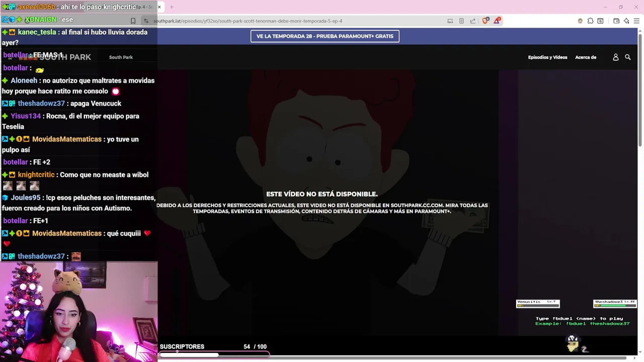Open a new tab with plus button
Image resolution: width=644 pixels, height=362 pixels.
pos(172,7)
